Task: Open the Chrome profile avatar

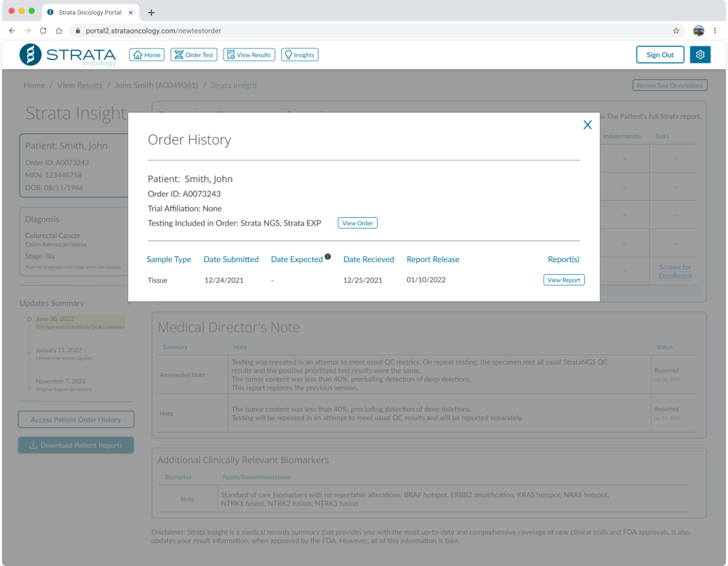Action: click(698, 31)
